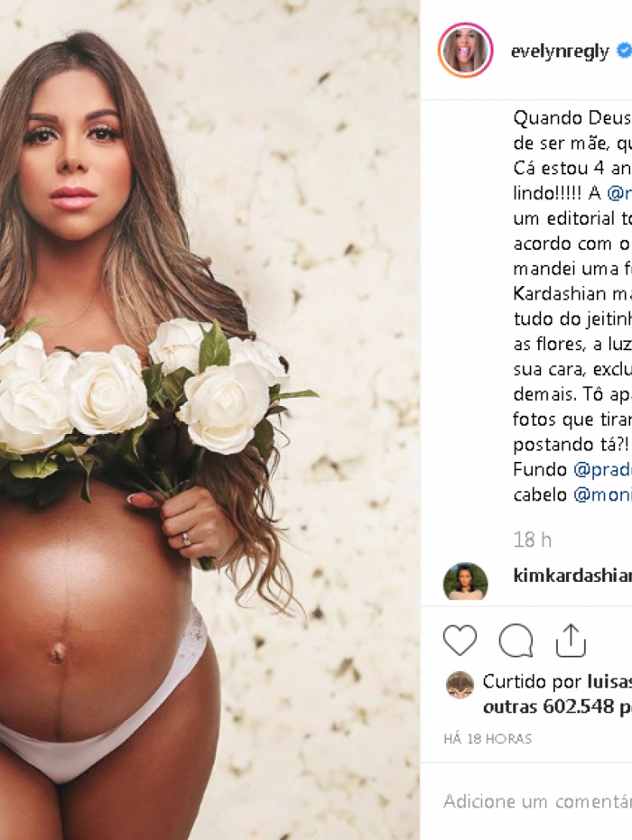The image size is (632, 840).
Task: Open the HÁ 18 HORAS timestamp link
Action: 488,739
